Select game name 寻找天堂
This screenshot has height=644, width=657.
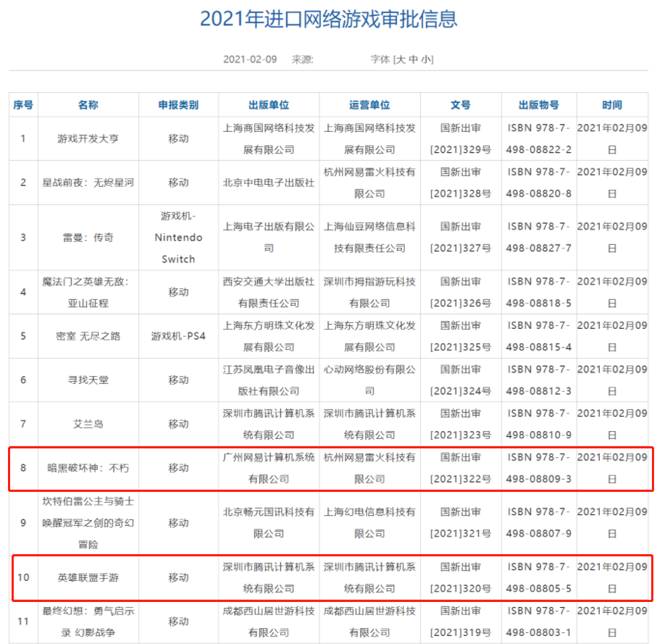88,380
